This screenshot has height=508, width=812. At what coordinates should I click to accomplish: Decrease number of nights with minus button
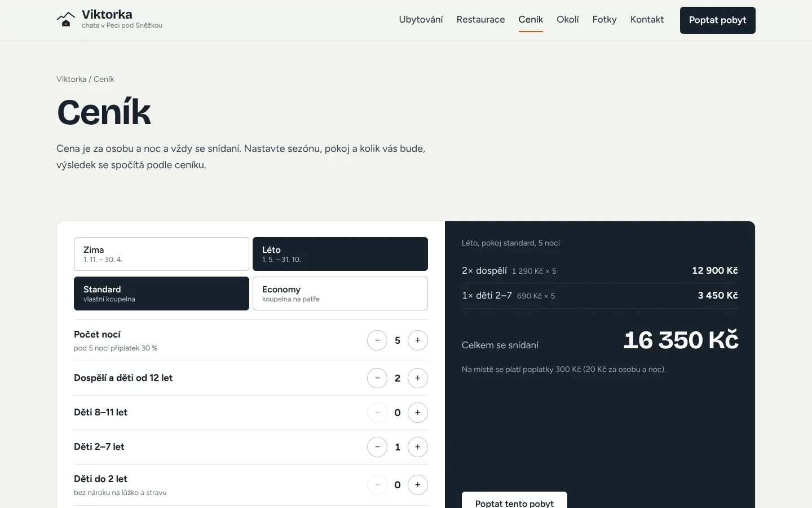click(x=377, y=340)
